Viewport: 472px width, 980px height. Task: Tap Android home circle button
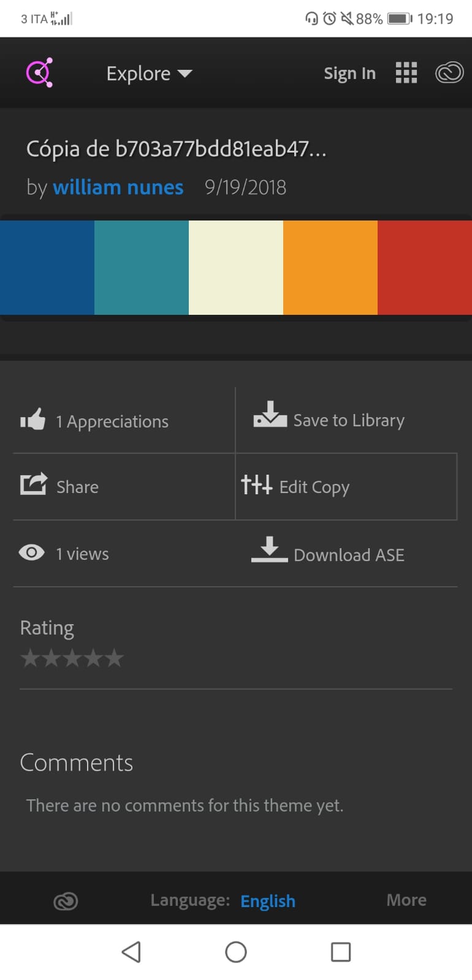tap(236, 952)
